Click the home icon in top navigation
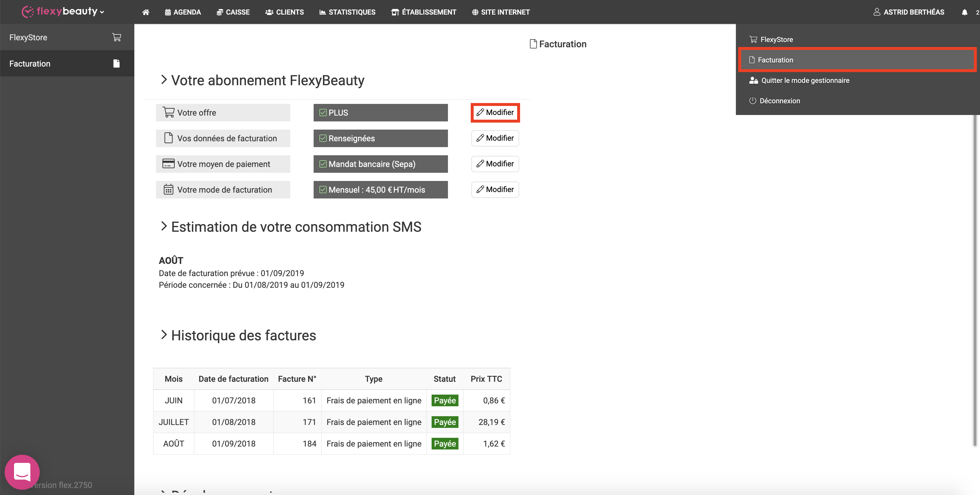980x495 pixels. (x=146, y=12)
